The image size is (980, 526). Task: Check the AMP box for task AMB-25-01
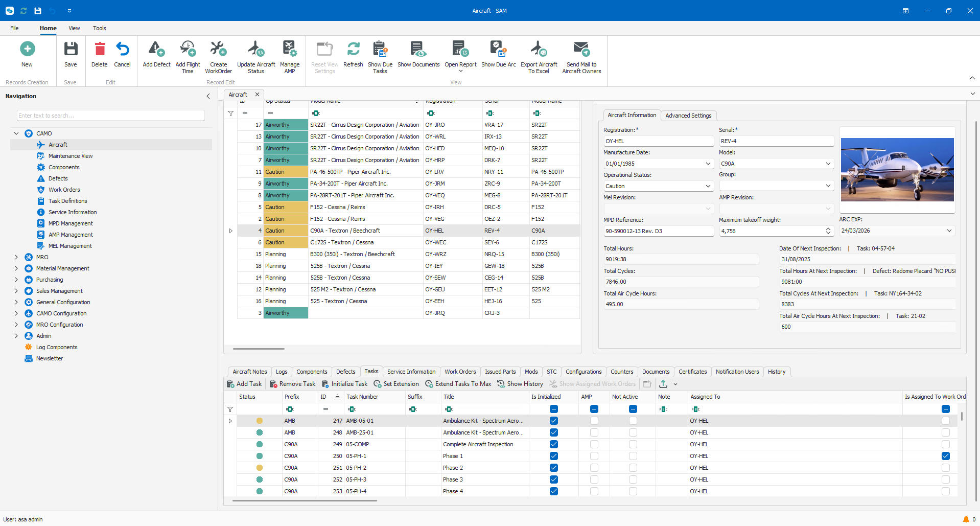point(594,432)
